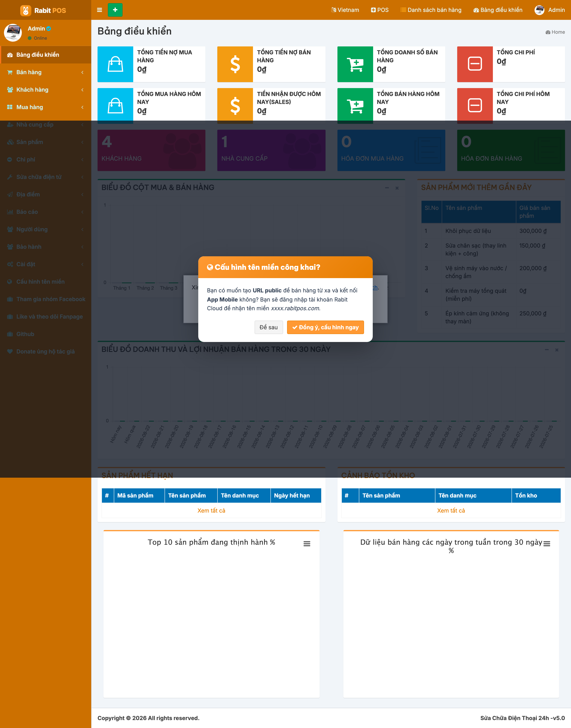
Task: Click the blue bag icon for Tổng tiền nợ mua hàng
Action: point(115,64)
